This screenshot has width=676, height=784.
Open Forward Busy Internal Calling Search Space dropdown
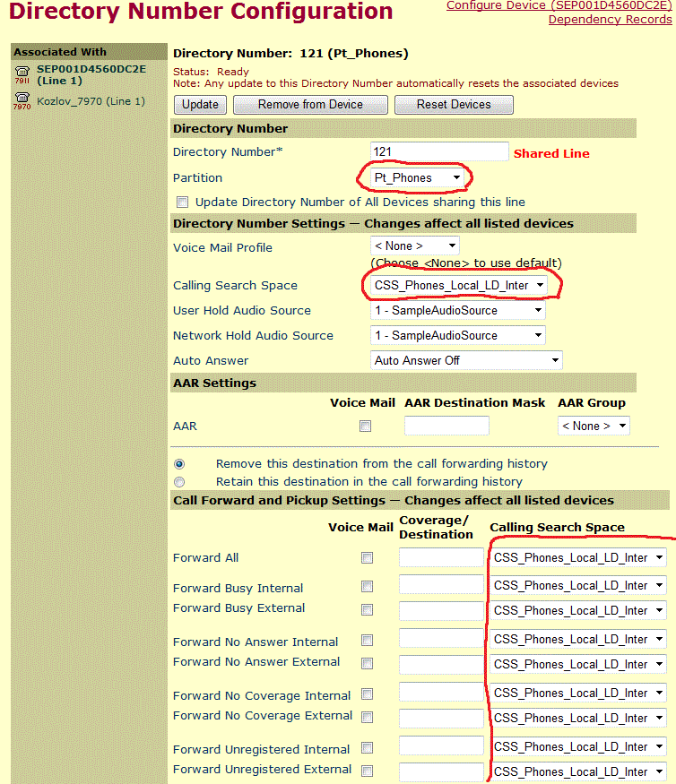click(x=578, y=585)
